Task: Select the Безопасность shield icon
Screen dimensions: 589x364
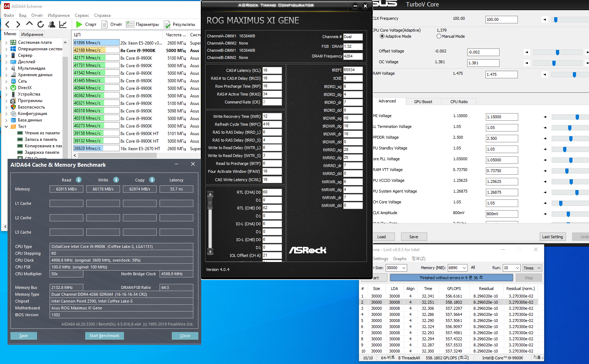Action: pos(13,107)
